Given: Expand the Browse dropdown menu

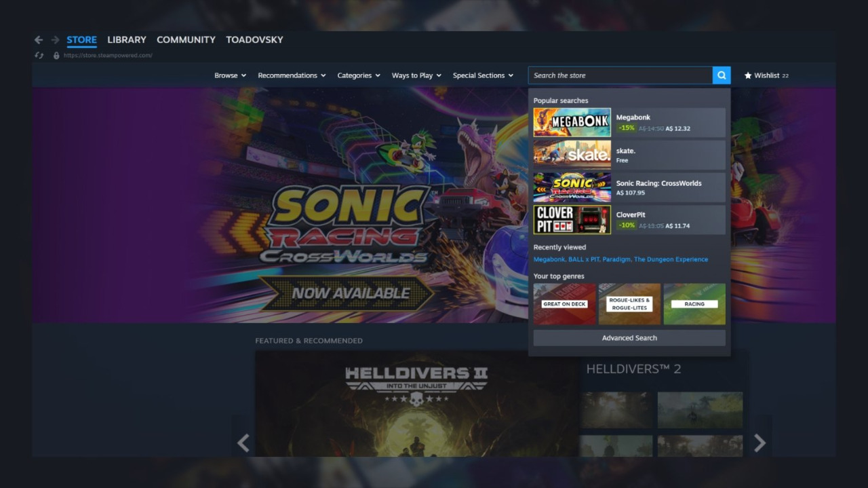Looking at the screenshot, I should pyautogui.click(x=230, y=75).
